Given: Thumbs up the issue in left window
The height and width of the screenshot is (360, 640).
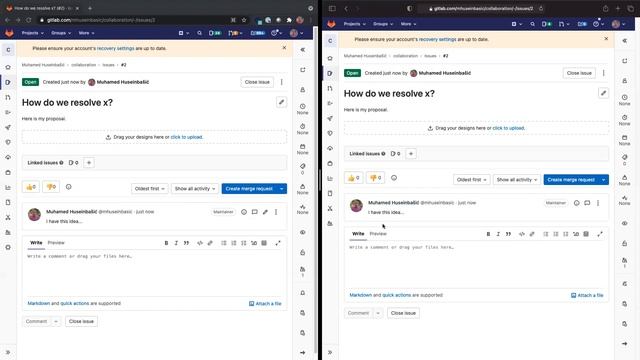Looking at the screenshot, I should 31,187.
